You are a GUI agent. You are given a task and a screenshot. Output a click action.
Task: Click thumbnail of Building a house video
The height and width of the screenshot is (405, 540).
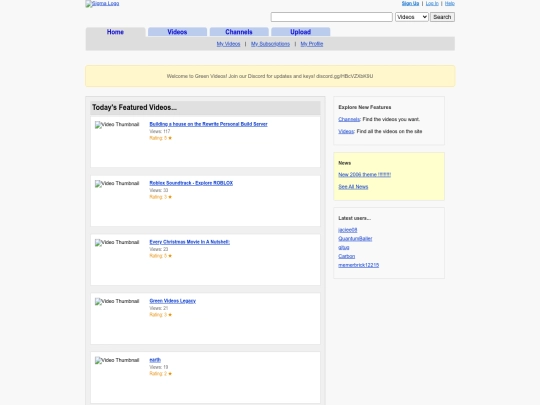[117, 125]
